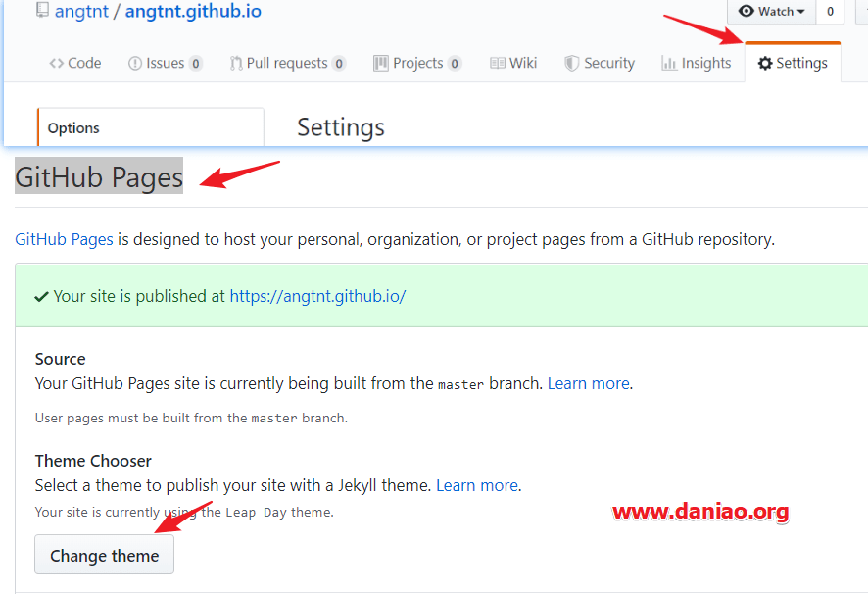Click the Code tab brackets icon
The image size is (868, 594).
[57, 63]
